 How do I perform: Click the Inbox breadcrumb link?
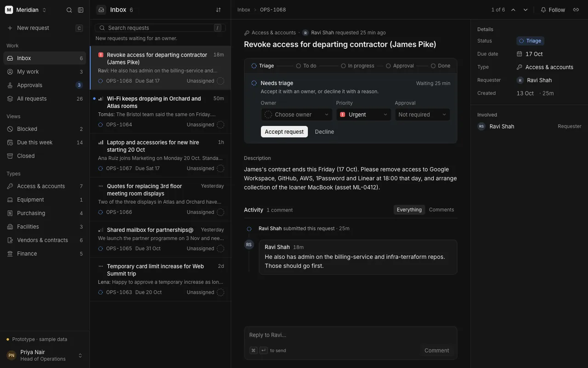pos(244,10)
